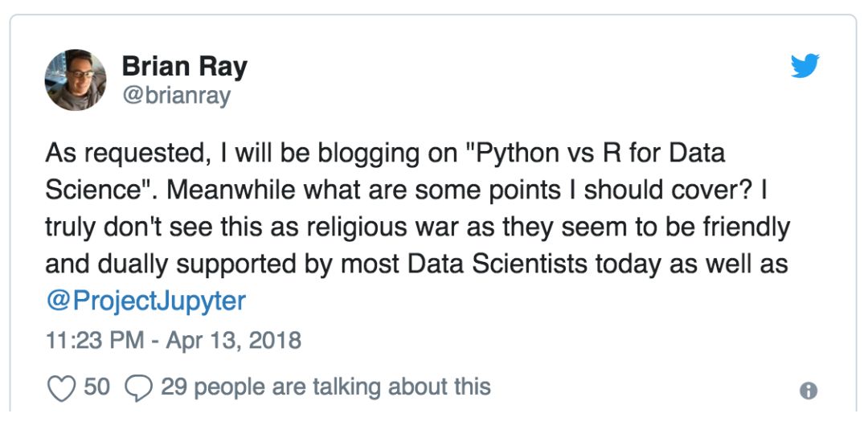This screenshot has width=868, height=430.
Task: Click the number 29 beside the reply icon
Action: click(x=174, y=387)
